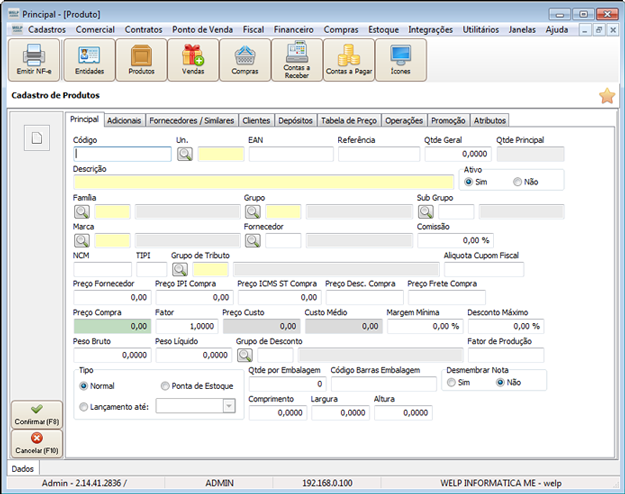625x494 pixels.
Task: Click the application icon in menu bar
Action: [x=17, y=29]
